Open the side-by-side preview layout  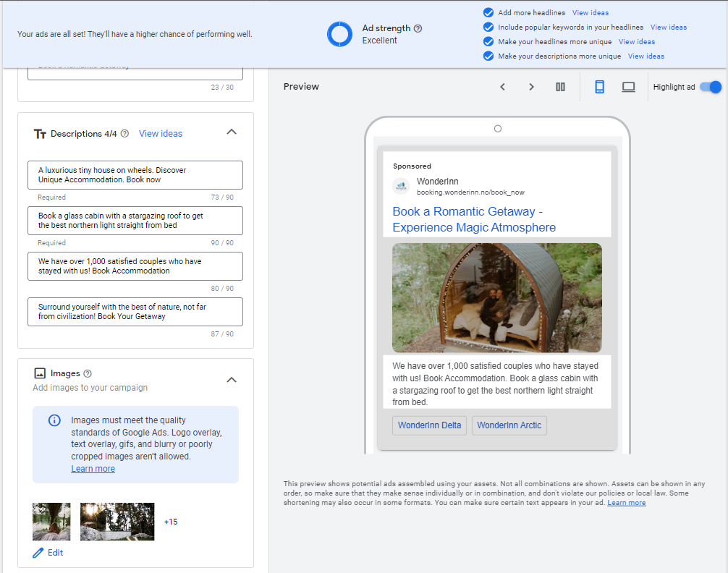[x=560, y=87]
